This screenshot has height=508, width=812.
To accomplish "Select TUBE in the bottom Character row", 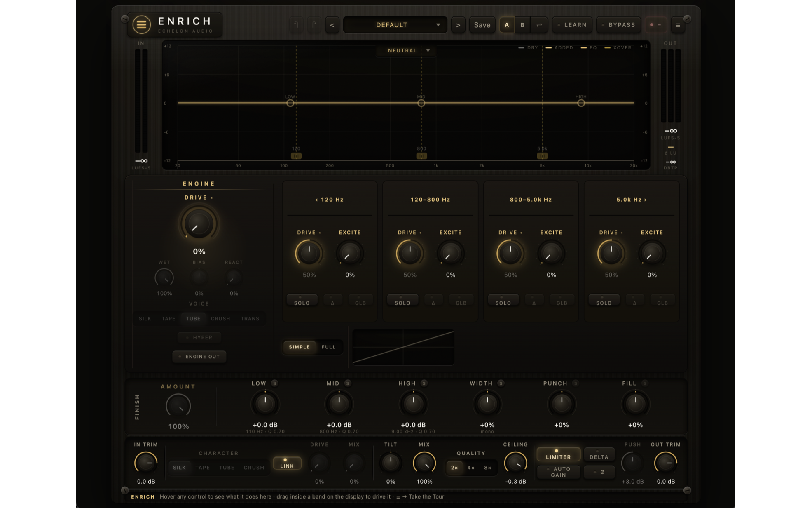I will coord(227,468).
